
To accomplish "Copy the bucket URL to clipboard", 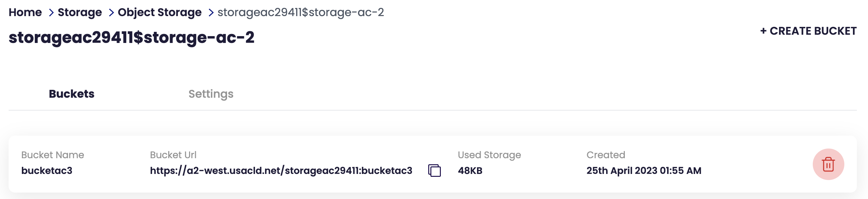I will 434,170.
